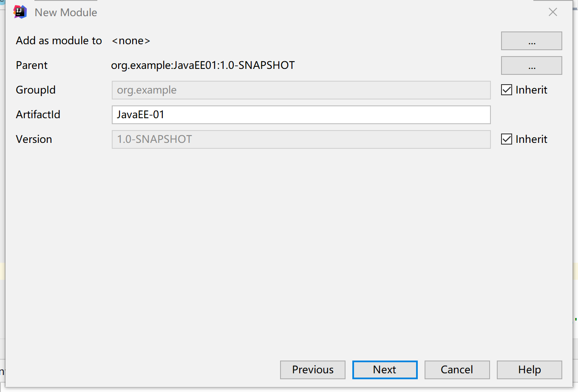Open Help for the New Module dialog
Screen dimensions: 578x392
pos(529,370)
